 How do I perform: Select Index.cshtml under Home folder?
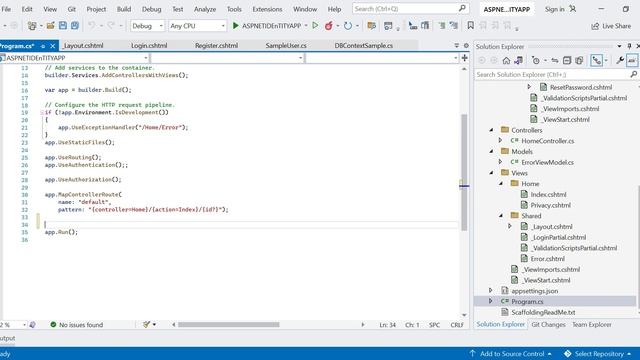pyautogui.click(x=548, y=194)
